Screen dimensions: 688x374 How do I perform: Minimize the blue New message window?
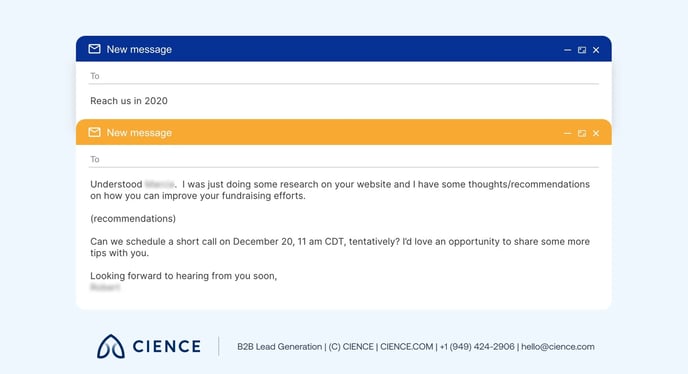pyautogui.click(x=567, y=50)
